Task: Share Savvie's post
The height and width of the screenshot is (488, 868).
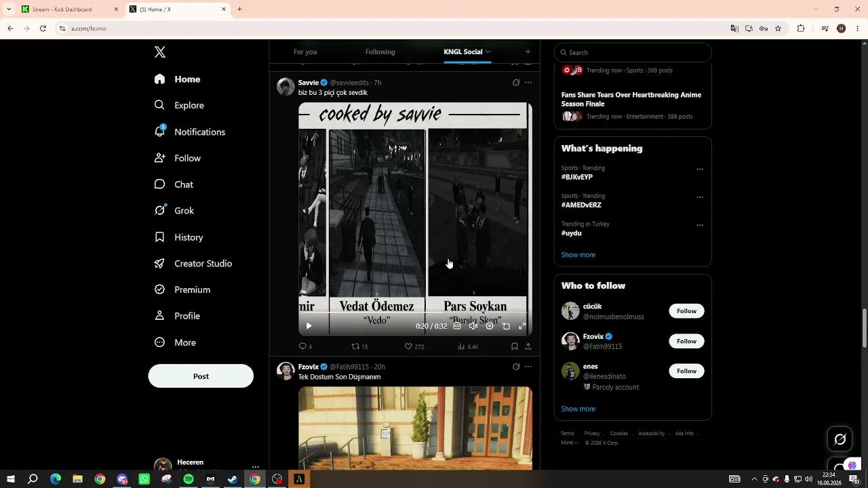Action: 528,346
